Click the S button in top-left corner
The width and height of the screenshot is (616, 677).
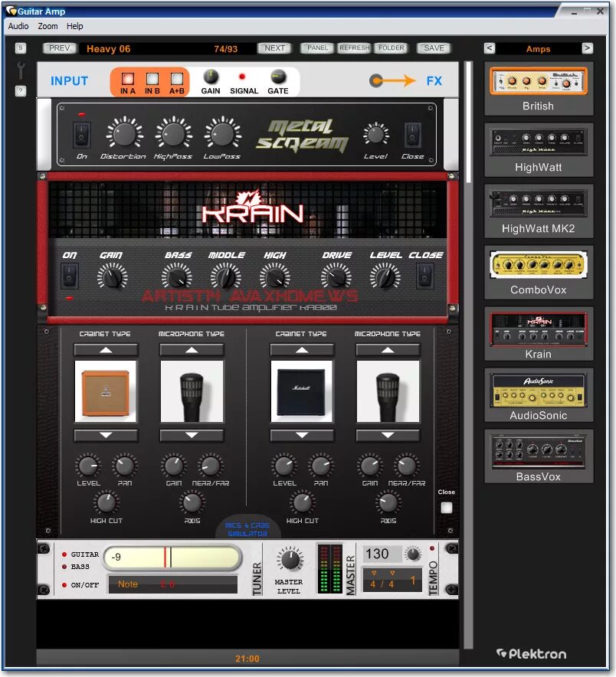(20, 48)
